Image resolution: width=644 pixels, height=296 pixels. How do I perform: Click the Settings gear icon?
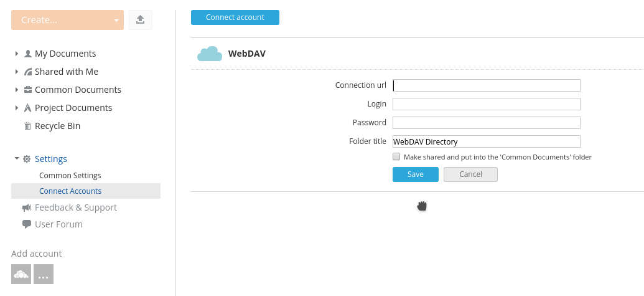[27, 159]
